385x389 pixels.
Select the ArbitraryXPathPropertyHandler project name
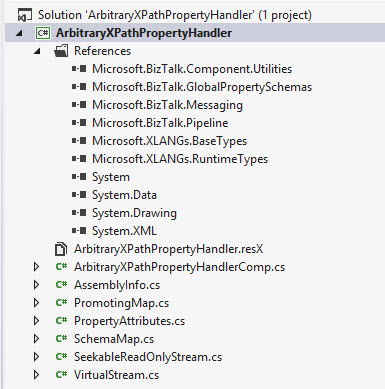pyautogui.click(x=144, y=33)
